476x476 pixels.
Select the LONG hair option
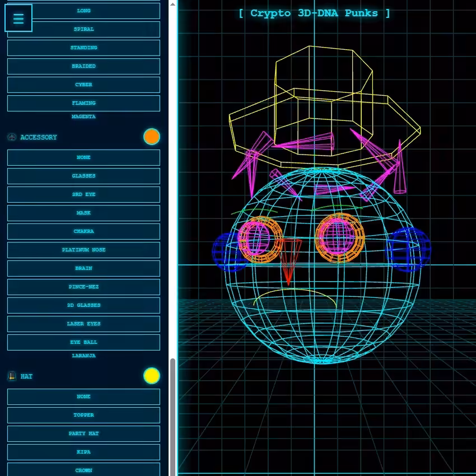83,11
